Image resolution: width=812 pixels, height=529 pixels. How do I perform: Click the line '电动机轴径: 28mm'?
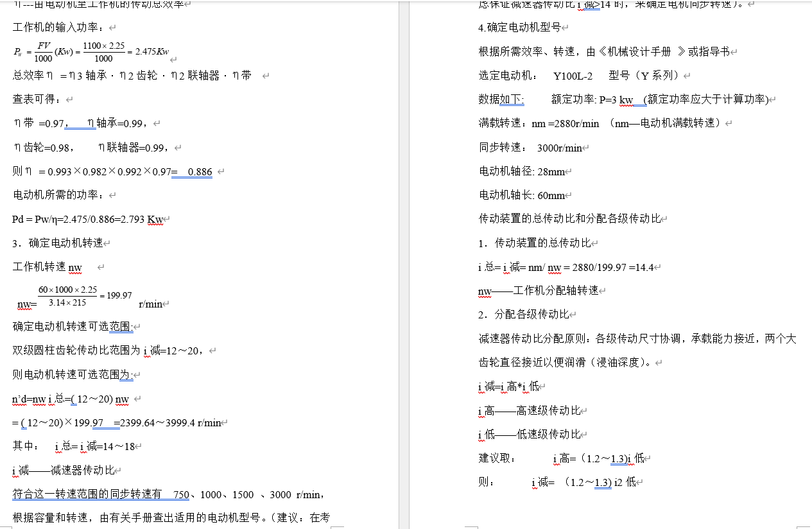[x=522, y=171]
